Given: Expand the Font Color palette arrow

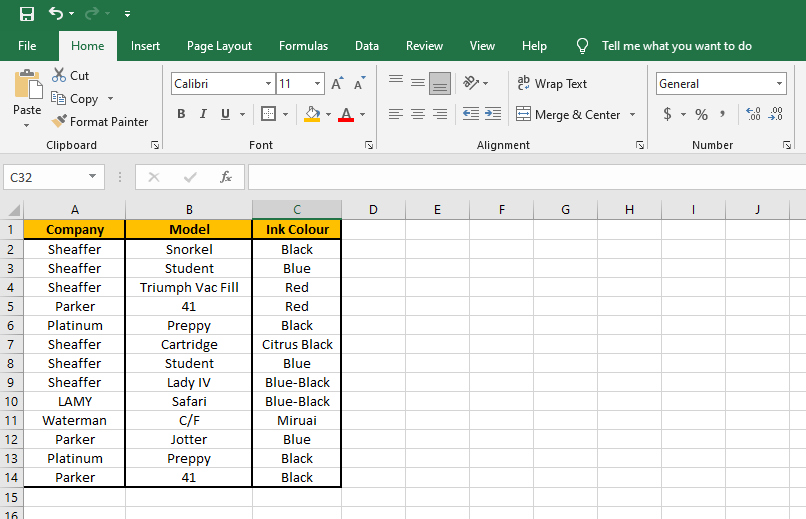Looking at the screenshot, I should (362, 114).
